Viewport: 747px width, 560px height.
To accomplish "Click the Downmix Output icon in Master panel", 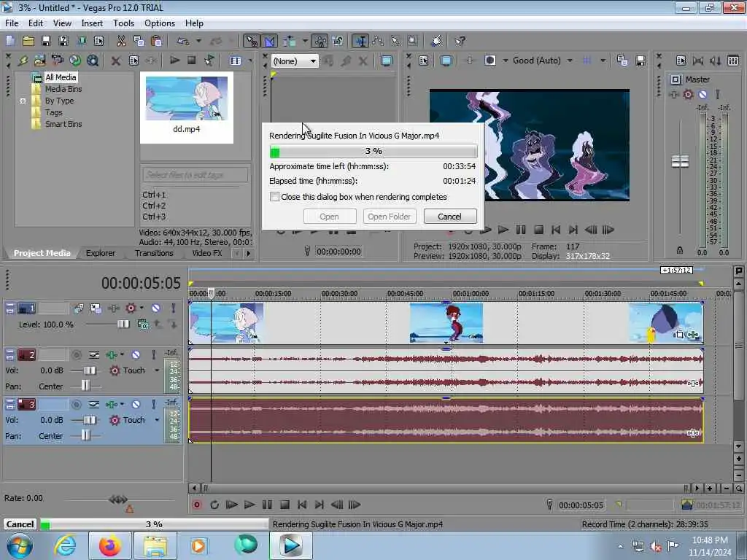I will 698,61.
